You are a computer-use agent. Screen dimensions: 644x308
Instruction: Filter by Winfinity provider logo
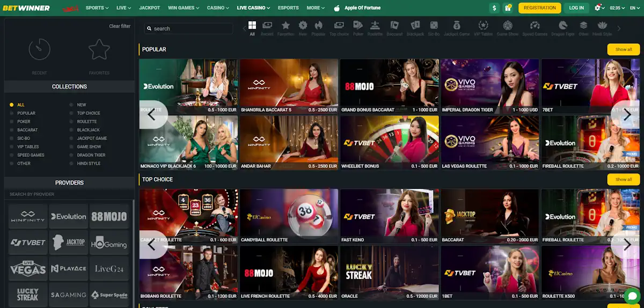(x=28, y=216)
